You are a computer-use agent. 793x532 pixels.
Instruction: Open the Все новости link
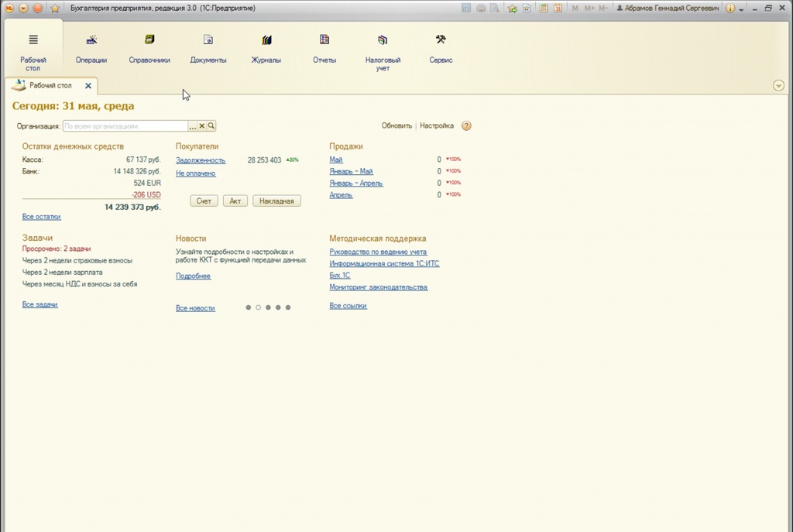tap(195, 308)
